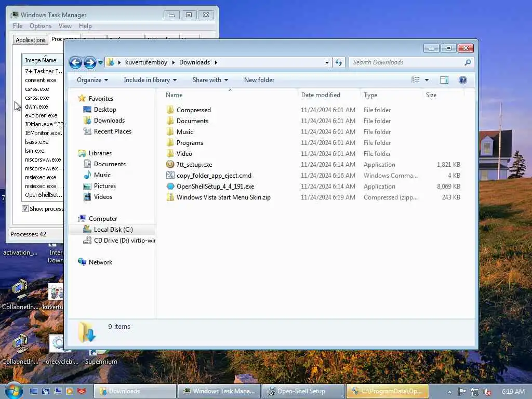Click the Forward arrow in Explorer
Viewport: 532px width, 399px height.
pos(90,62)
